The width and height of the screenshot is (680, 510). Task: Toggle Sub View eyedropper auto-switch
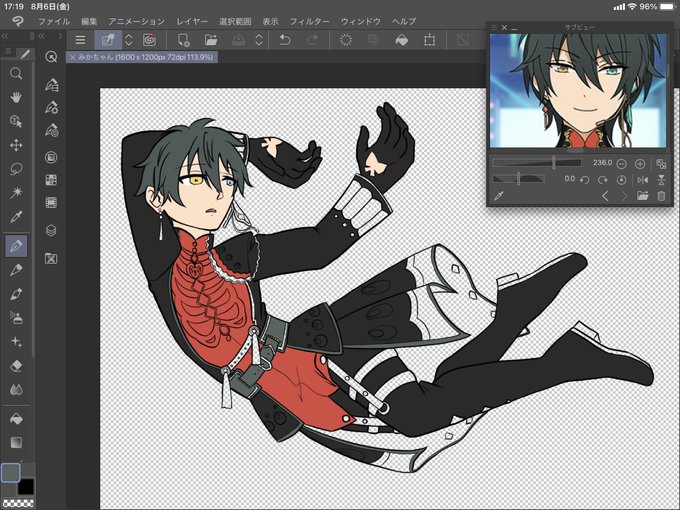(499, 196)
